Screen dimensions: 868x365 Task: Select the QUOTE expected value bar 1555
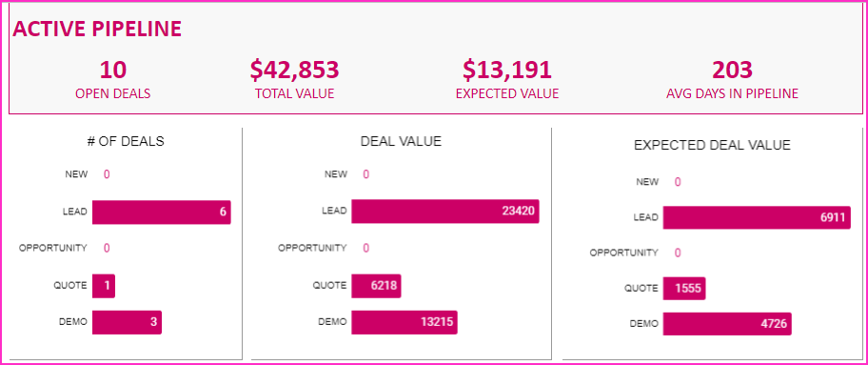[x=684, y=289]
